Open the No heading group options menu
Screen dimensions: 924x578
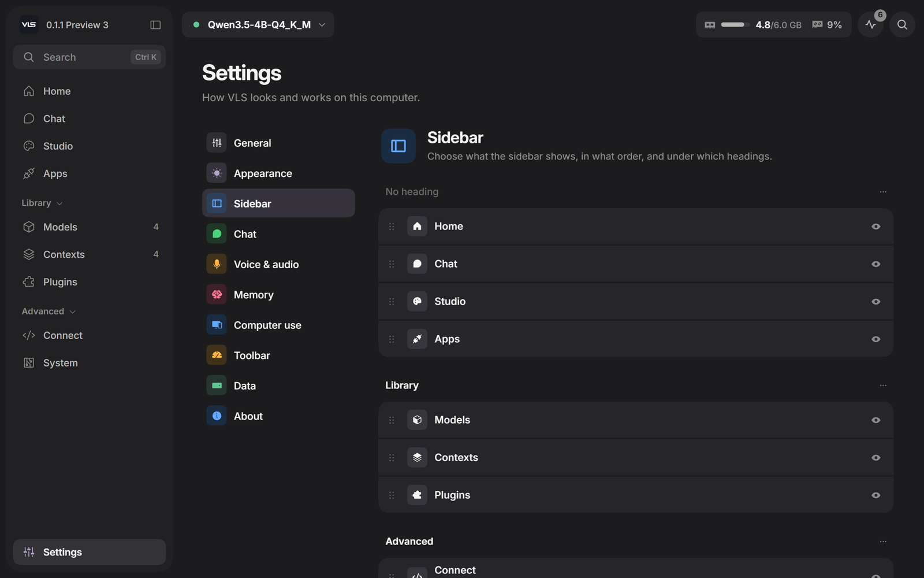point(882,192)
